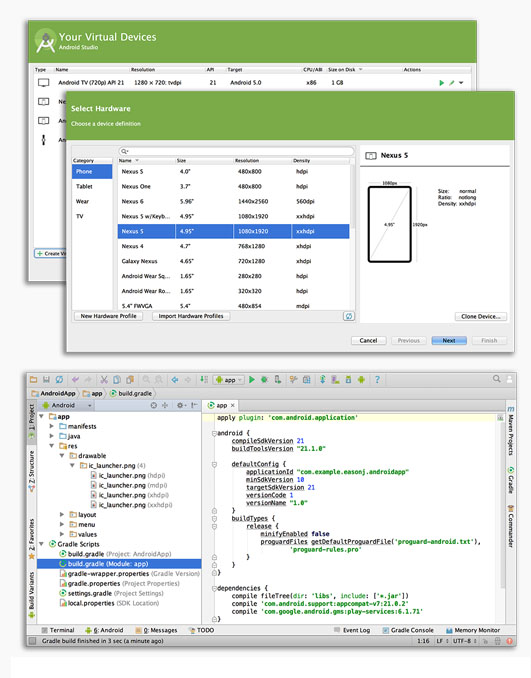Expand the manifests folder
Screen dimensions: 531x678
[52, 426]
